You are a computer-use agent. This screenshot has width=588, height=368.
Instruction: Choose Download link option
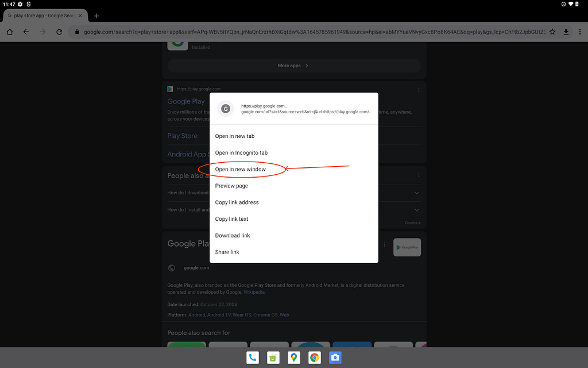tap(293, 235)
